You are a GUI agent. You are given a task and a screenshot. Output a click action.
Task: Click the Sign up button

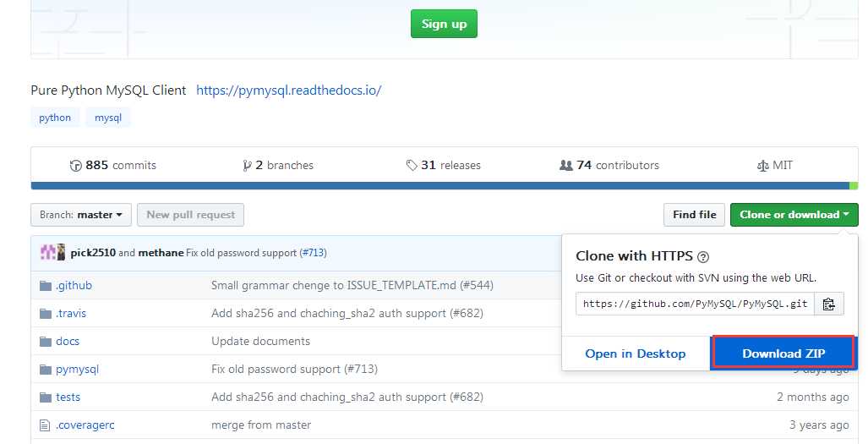pyautogui.click(x=444, y=24)
